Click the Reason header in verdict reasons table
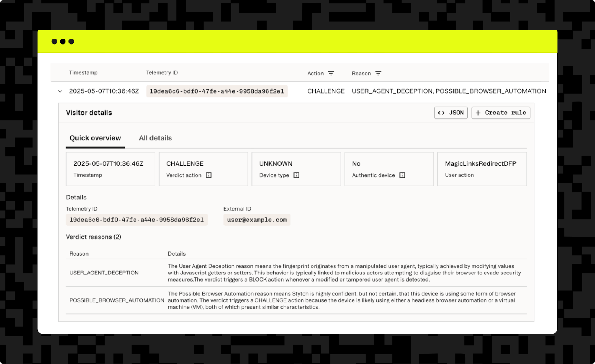 pyautogui.click(x=79, y=254)
